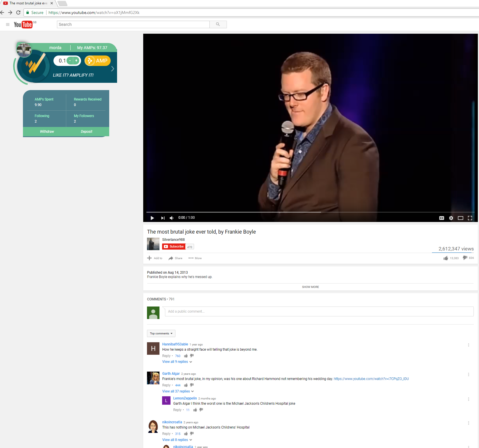Open the Deposit option
The width and height of the screenshot is (479, 448).
(x=87, y=132)
